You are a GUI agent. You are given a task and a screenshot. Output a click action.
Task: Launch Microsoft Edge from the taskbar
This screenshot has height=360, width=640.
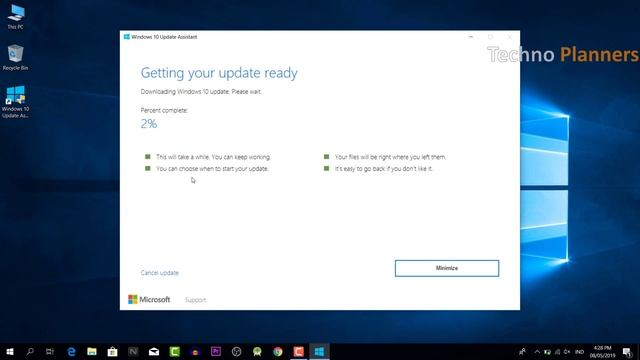71,351
